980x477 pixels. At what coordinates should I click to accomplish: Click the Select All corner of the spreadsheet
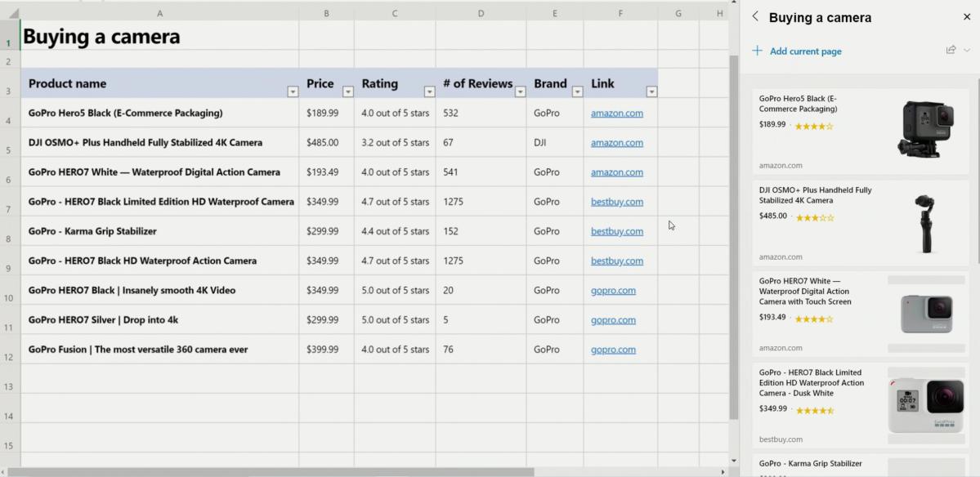pos(10,13)
